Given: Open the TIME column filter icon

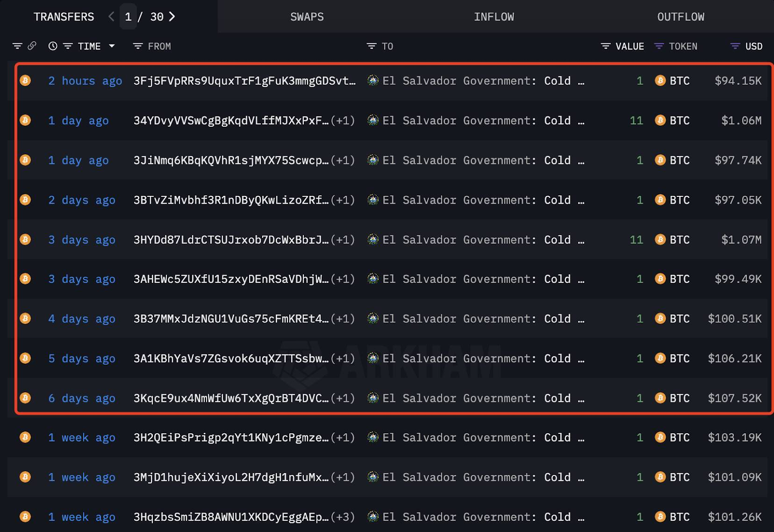Looking at the screenshot, I should tap(68, 46).
